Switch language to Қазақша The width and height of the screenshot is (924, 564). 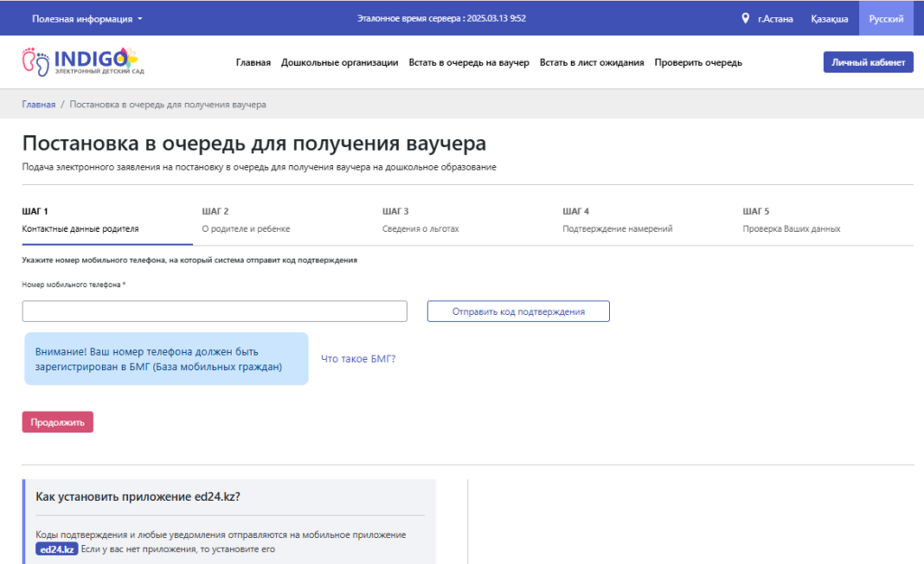828,18
